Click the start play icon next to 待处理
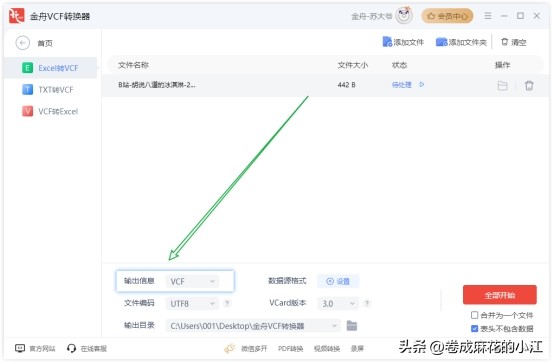 point(422,85)
